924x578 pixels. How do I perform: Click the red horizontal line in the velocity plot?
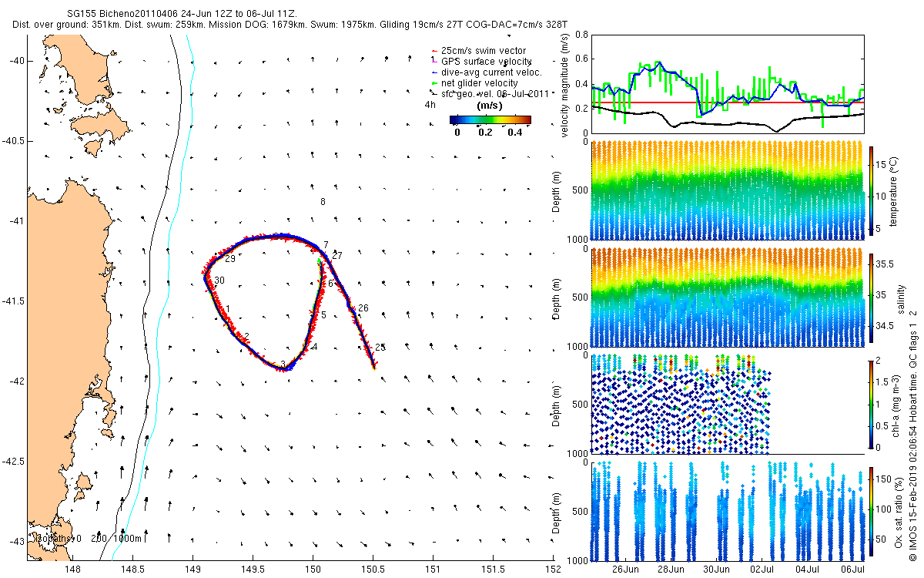(728, 102)
